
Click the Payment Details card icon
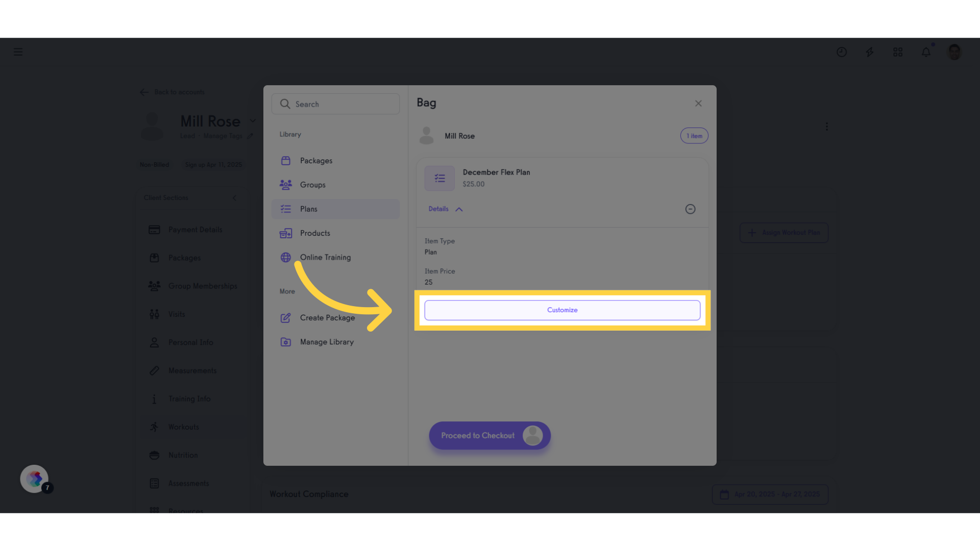click(154, 230)
